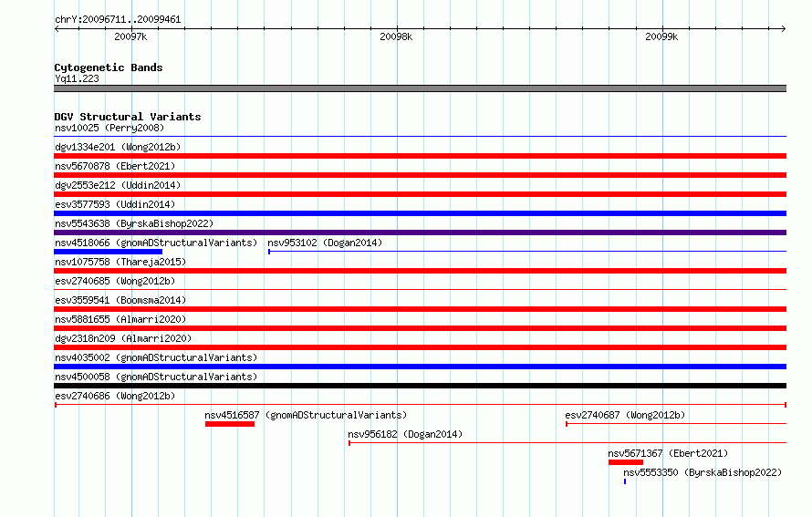The image size is (812, 517).
Task: Click the 20099k ruler position label
Action: (x=661, y=36)
